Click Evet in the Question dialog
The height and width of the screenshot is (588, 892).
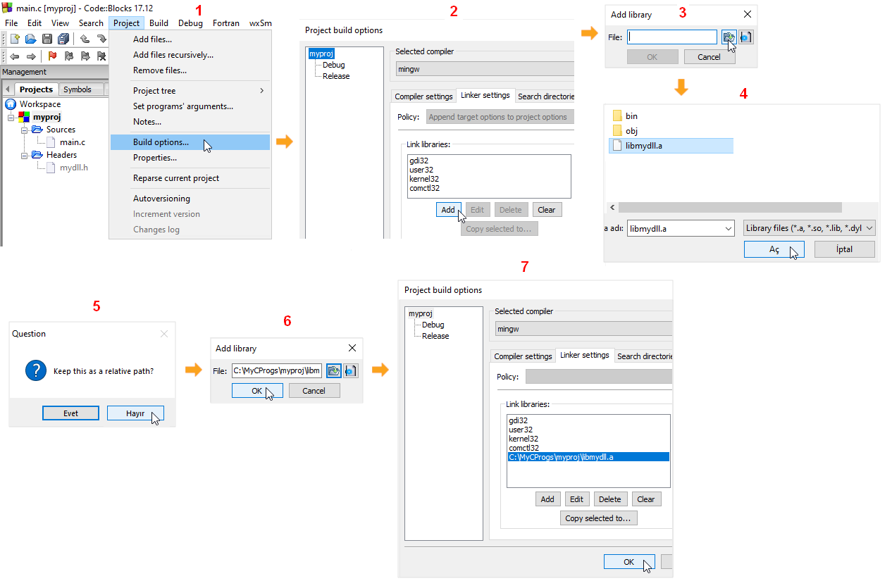(70, 413)
